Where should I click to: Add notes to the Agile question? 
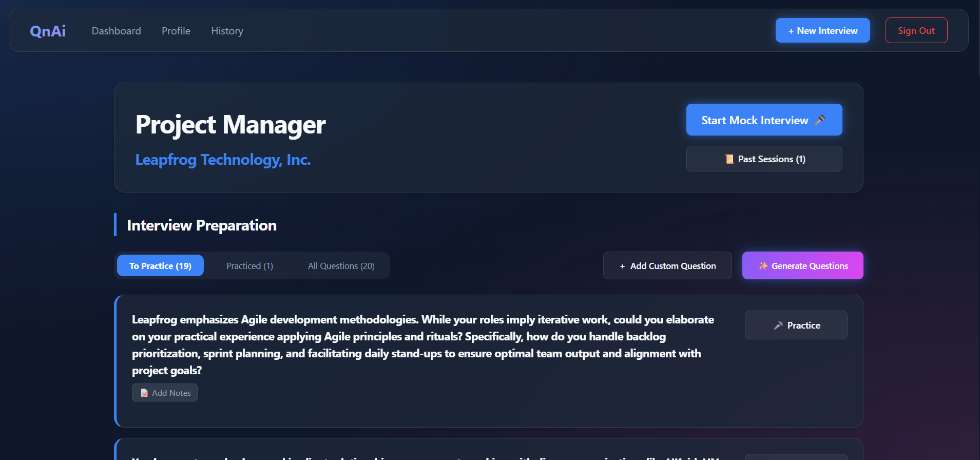pos(165,393)
